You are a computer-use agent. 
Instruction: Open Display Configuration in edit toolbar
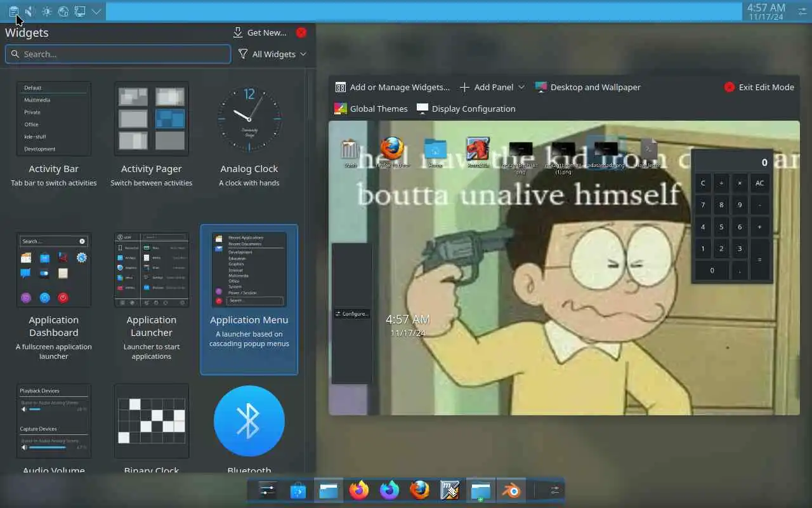[x=466, y=109]
